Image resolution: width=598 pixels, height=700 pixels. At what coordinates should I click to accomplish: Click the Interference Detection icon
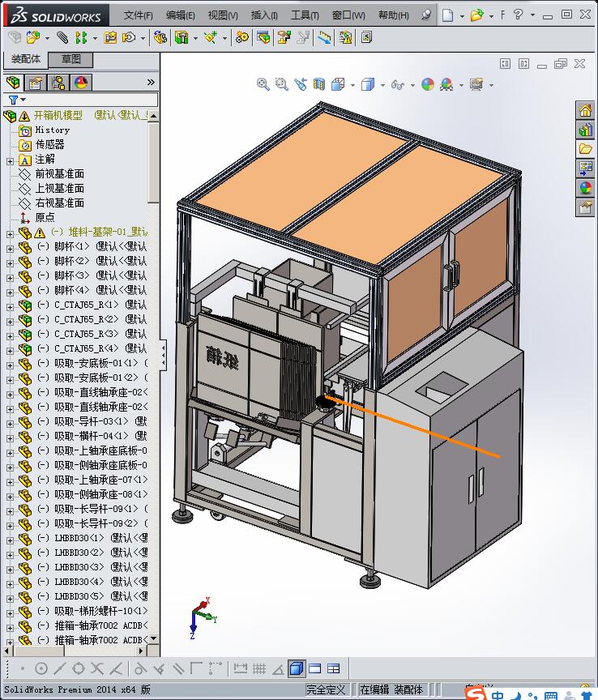point(324,37)
